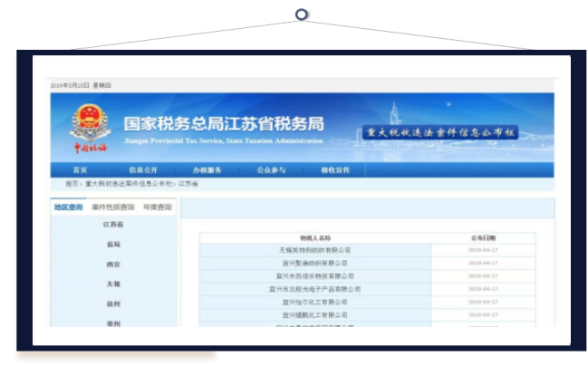Open the 信息公开 navigation menu item
This screenshot has width=588, height=366.
point(143,169)
